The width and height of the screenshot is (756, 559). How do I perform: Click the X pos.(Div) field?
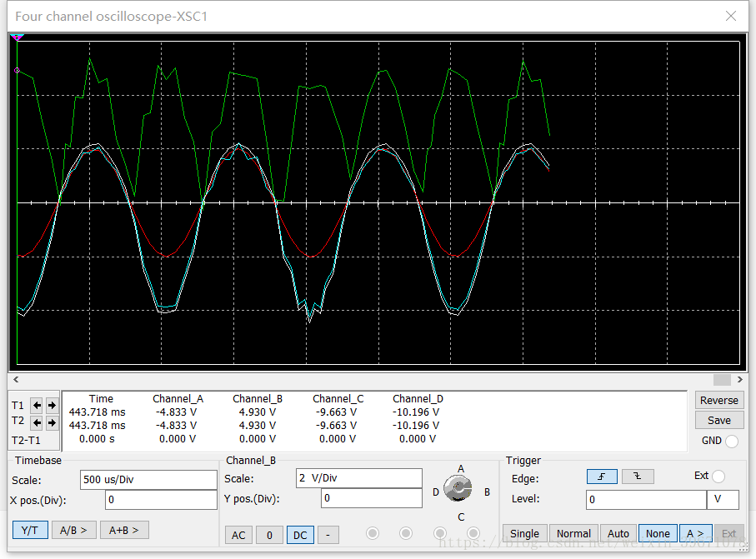(x=161, y=500)
